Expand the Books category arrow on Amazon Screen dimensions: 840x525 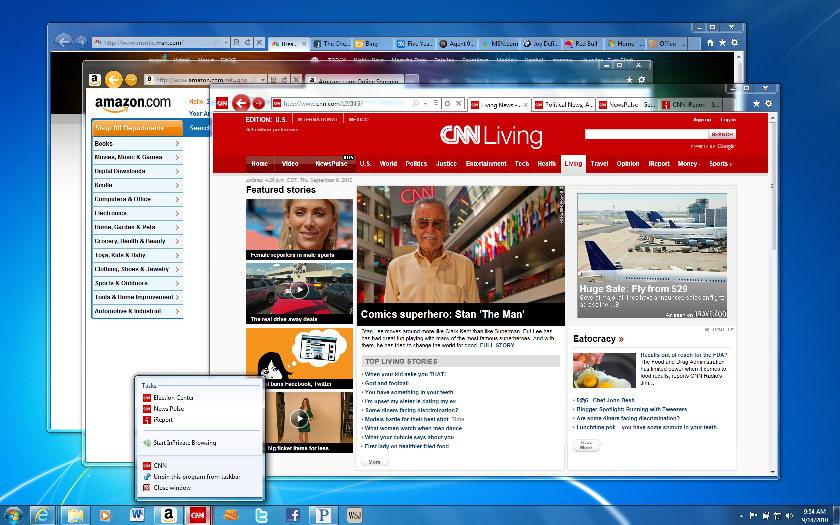[177, 144]
